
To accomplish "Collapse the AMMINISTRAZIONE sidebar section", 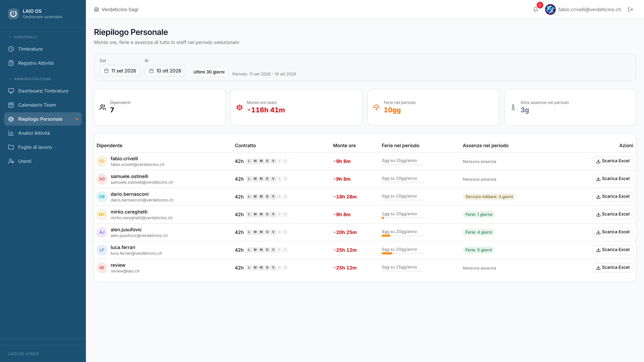I will click(x=30, y=79).
